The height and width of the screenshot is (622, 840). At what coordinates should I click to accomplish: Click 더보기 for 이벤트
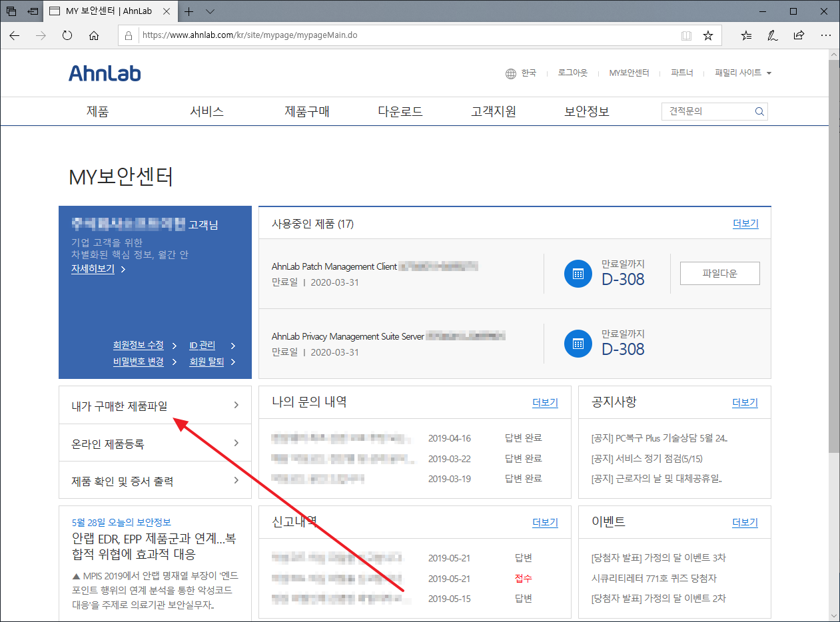coord(745,523)
